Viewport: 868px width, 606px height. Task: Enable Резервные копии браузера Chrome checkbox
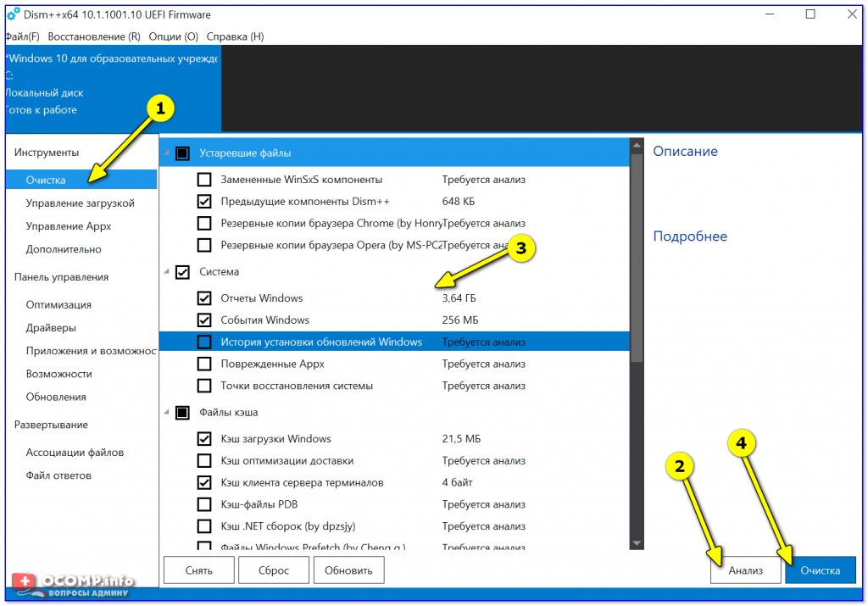coord(204,223)
